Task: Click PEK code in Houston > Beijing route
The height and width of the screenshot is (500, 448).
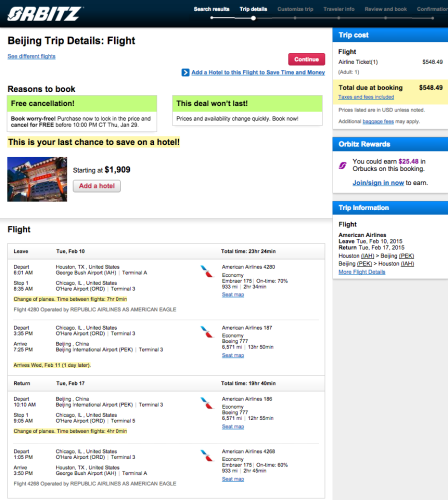Action: [x=406, y=256]
